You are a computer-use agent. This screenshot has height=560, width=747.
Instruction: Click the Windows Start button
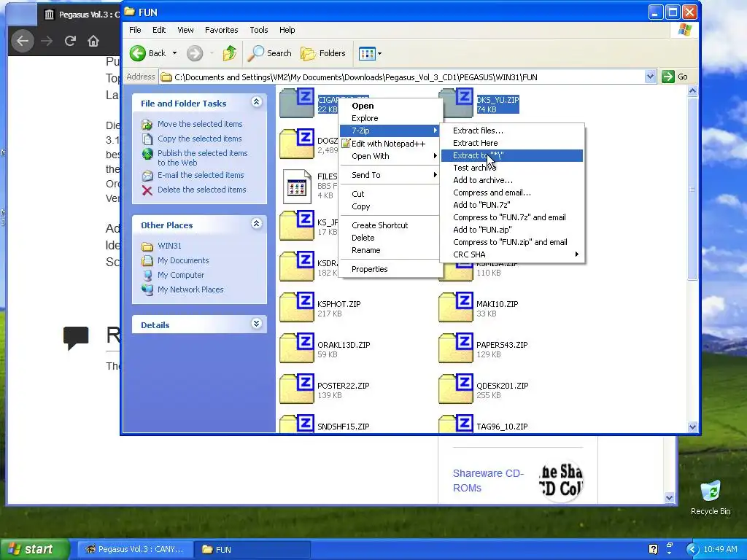34,549
